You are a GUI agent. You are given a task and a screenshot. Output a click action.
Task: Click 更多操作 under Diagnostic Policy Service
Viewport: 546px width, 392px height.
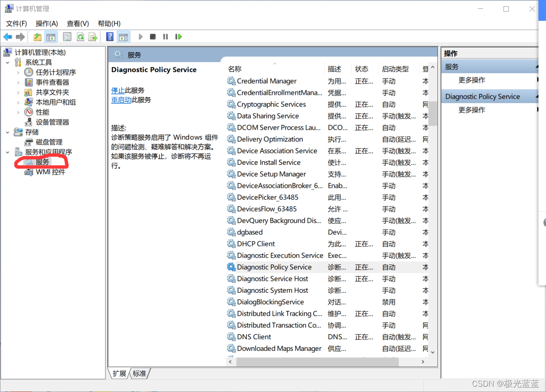tap(472, 110)
